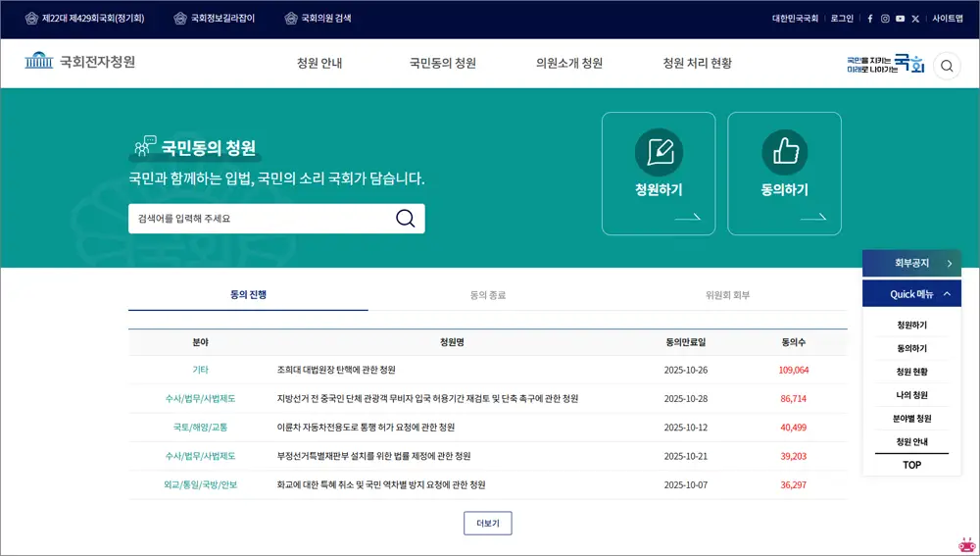The height and width of the screenshot is (556, 980).
Task: Open the 대한민국국회 link
Action: coord(795,19)
